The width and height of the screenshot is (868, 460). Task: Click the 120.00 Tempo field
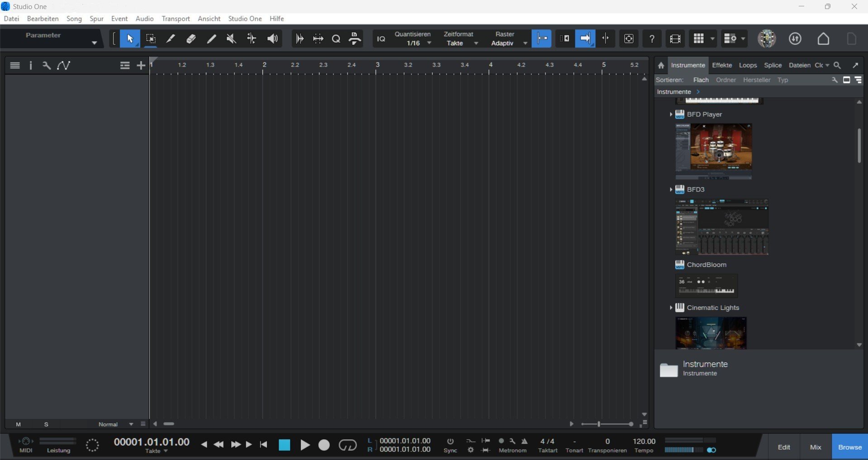tap(644, 441)
